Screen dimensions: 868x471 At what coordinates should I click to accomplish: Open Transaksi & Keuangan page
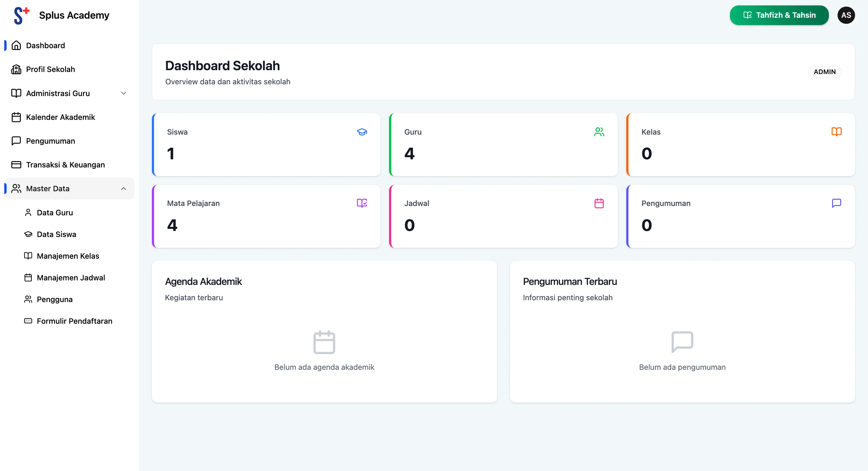65,165
